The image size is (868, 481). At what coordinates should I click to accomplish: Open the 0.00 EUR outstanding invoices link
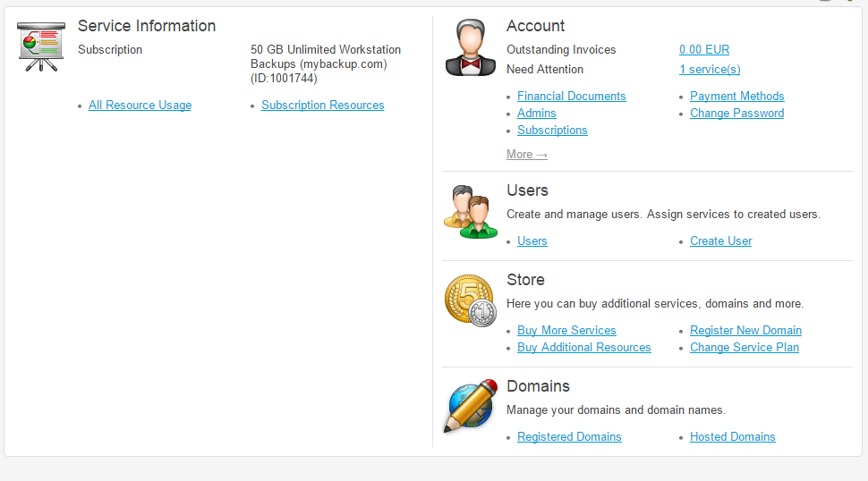[704, 50]
